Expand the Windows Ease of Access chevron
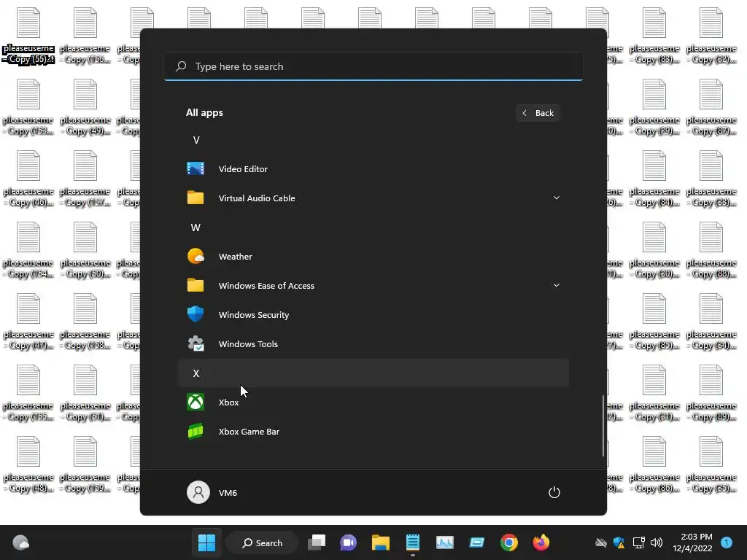 (556, 285)
